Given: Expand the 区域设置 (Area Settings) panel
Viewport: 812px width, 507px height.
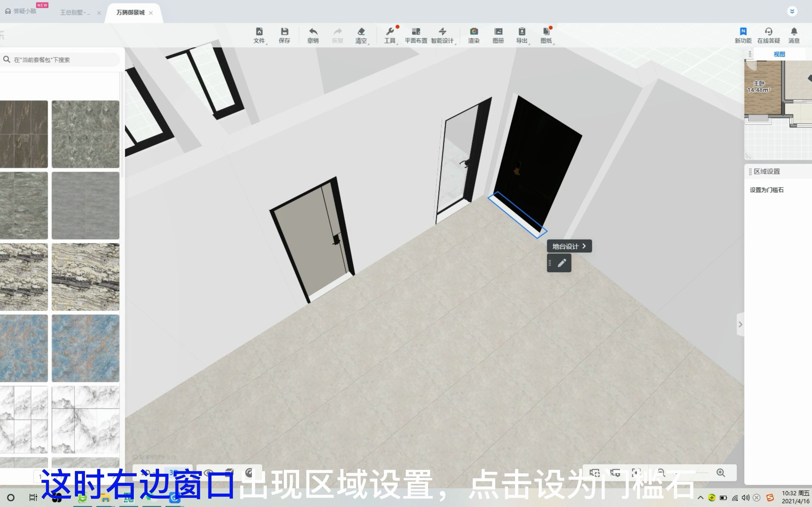Looking at the screenshot, I should [764, 171].
